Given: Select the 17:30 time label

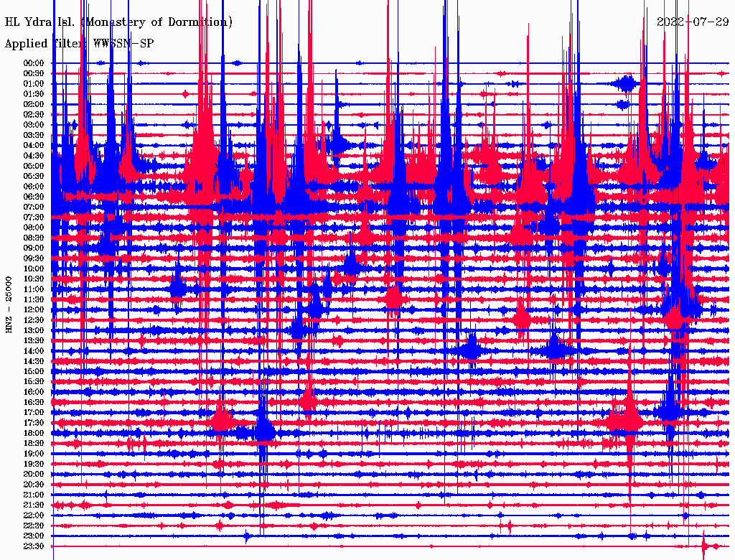Looking at the screenshot, I should pos(33,423).
